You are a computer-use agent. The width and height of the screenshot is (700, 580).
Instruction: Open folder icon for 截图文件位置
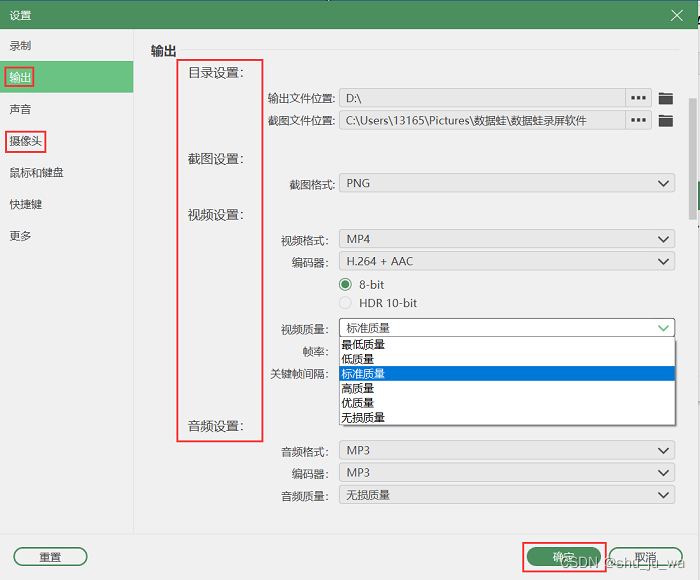(x=665, y=121)
